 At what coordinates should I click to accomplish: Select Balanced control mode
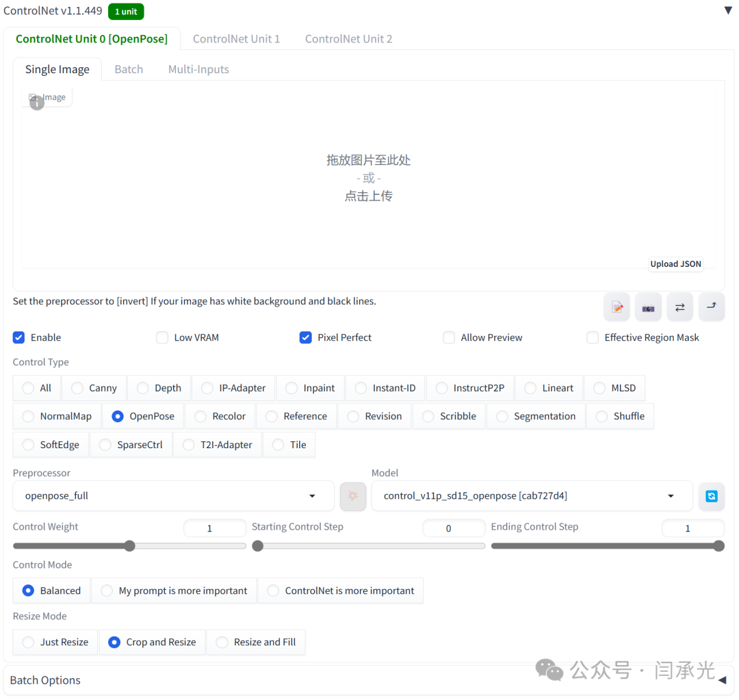(51, 591)
